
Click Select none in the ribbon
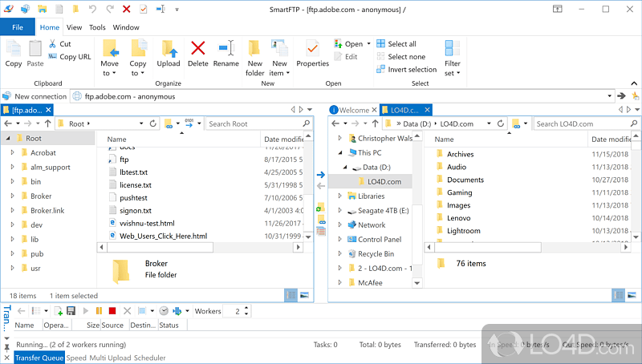coord(401,56)
